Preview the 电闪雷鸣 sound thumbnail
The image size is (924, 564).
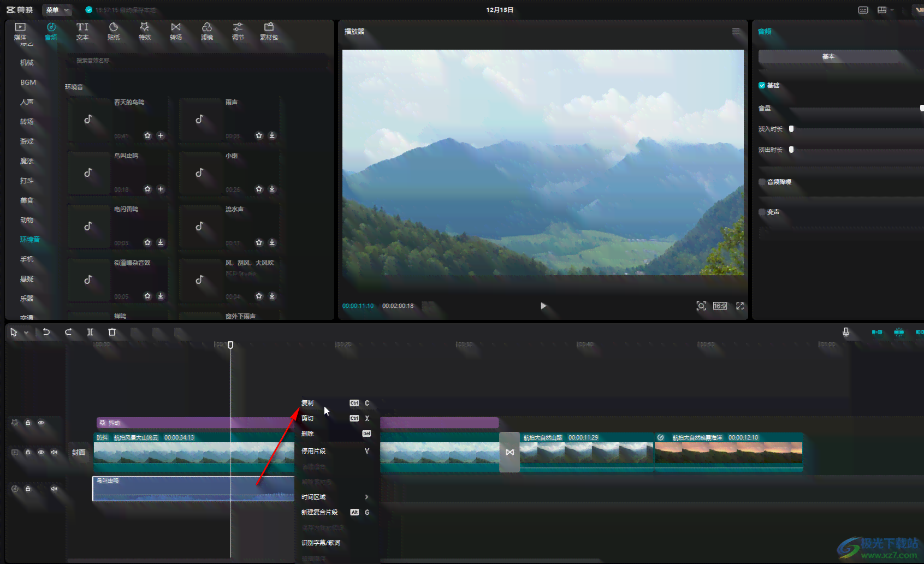click(x=88, y=227)
